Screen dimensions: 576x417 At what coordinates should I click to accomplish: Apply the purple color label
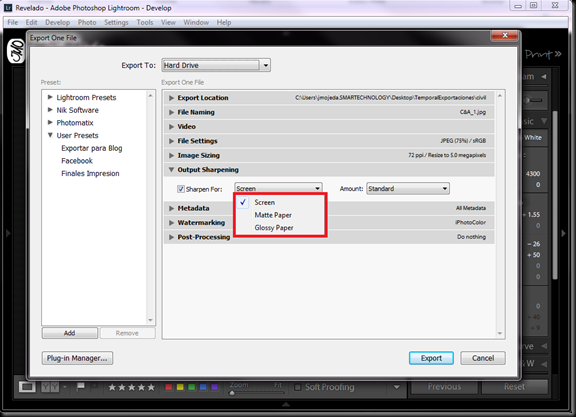click(x=215, y=387)
